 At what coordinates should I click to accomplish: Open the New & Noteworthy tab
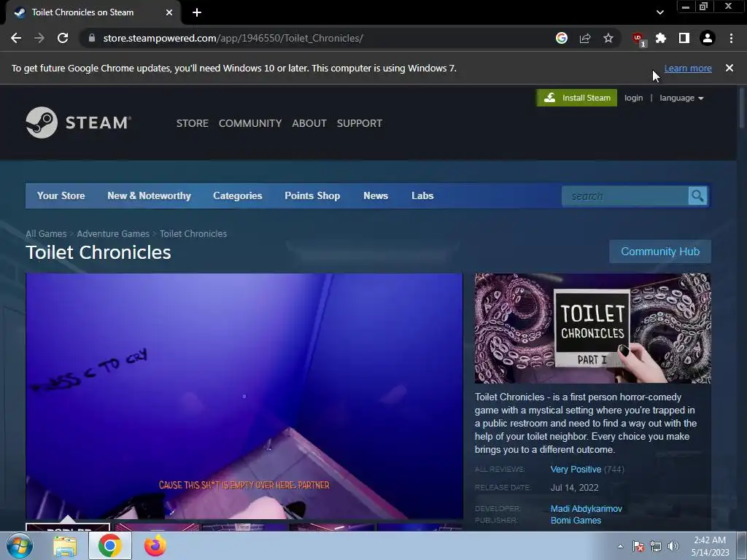pyautogui.click(x=149, y=195)
